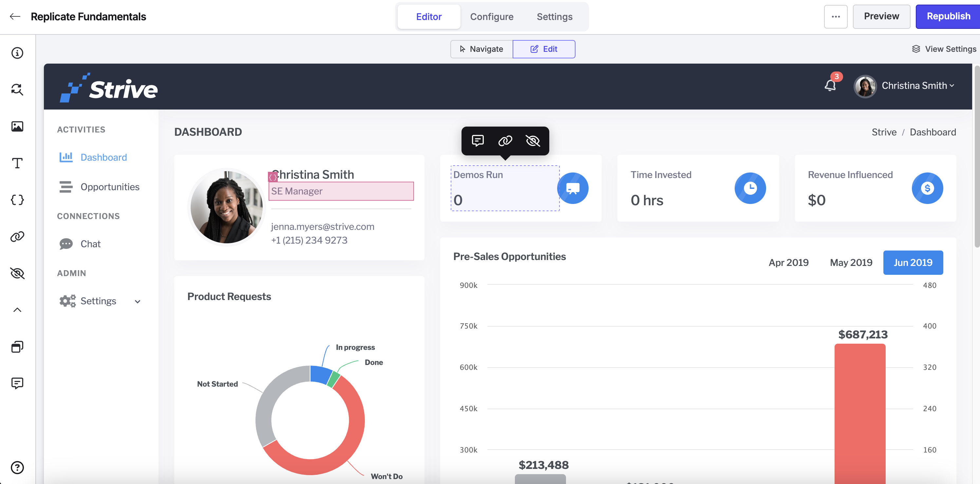Click the link icon in popup toolbar
The image size is (980, 484).
[505, 141]
